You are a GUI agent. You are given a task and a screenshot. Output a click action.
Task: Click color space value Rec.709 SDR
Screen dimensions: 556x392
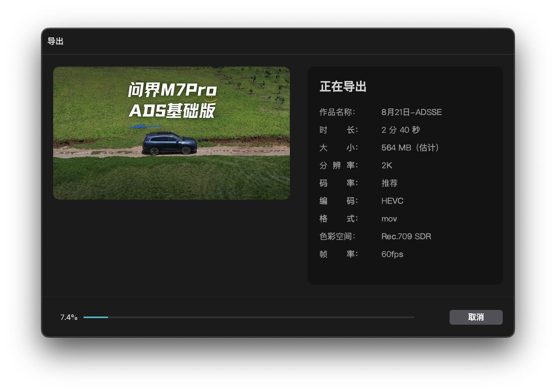(406, 236)
